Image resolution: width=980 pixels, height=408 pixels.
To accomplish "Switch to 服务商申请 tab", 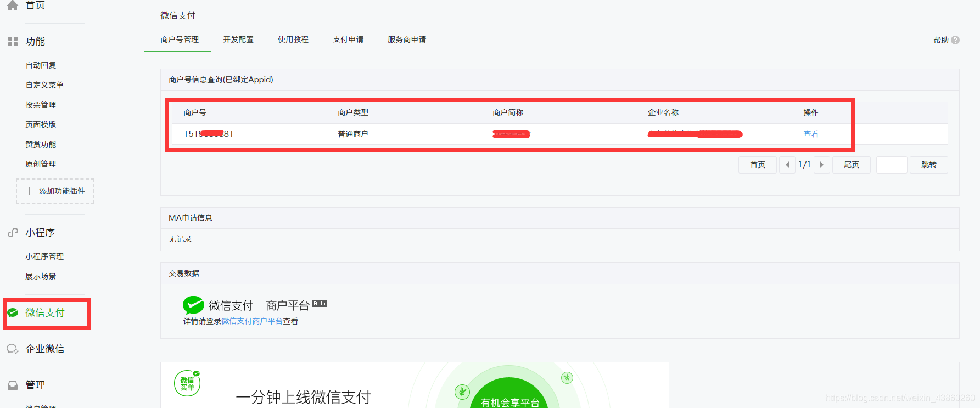I will [407, 40].
